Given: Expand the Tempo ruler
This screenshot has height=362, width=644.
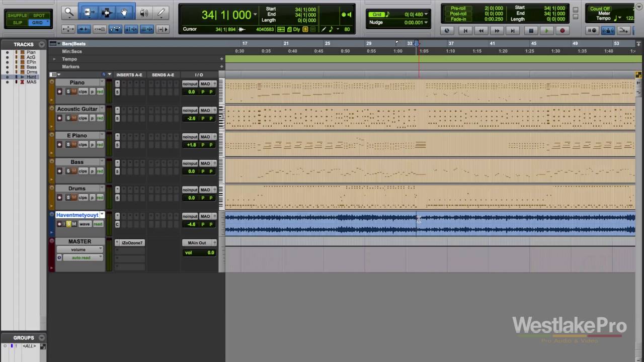Looking at the screenshot, I should (54, 59).
